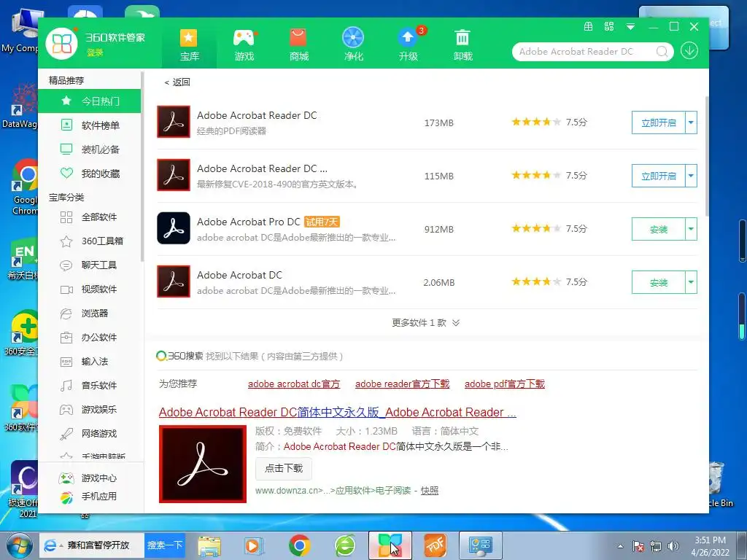This screenshot has height=560, width=747.
Task: Click the 视频软件 camera icon
Action: [x=66, y=289]
